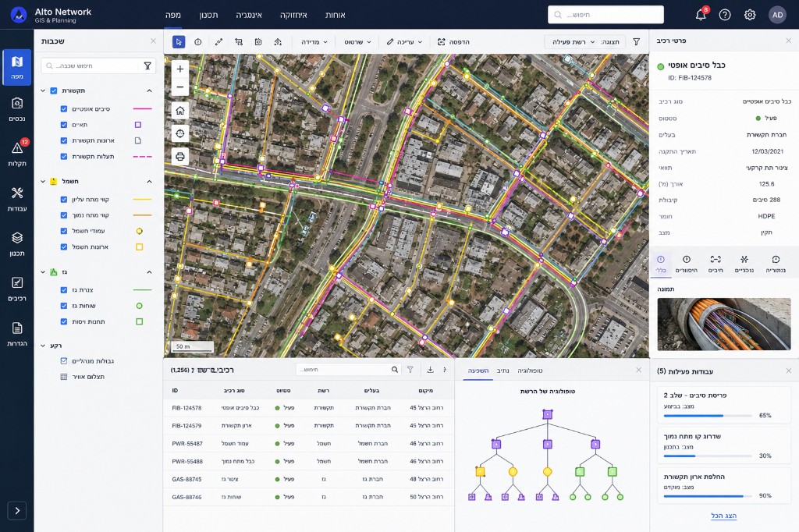The height and width of the screenshot is (532, 799).
Task: Open the notifications bell
Action: (x=701, y=15)
